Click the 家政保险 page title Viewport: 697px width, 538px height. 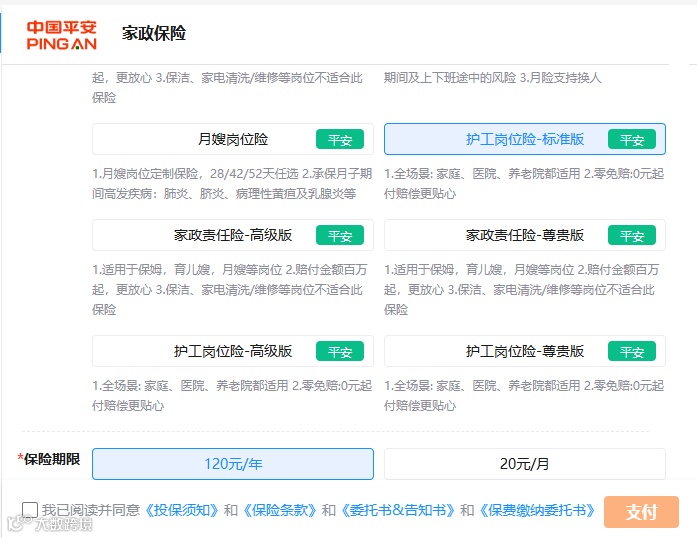pos(154,33)
